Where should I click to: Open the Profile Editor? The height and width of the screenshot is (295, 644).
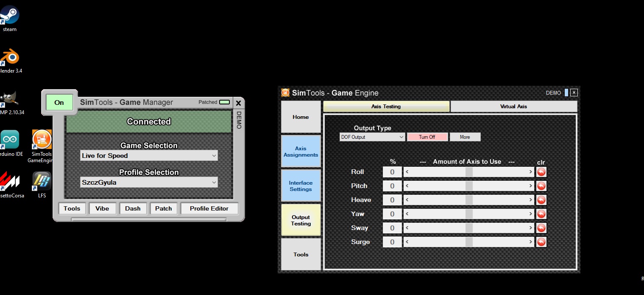point(209,208)
